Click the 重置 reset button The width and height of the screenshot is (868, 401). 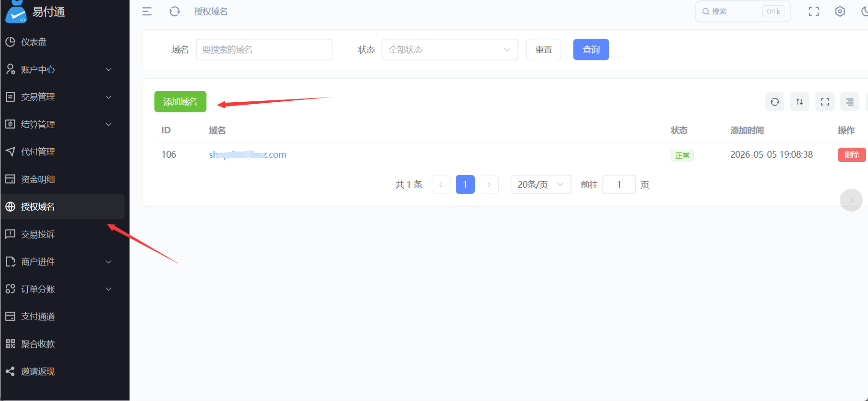click(x=543, y=50)
